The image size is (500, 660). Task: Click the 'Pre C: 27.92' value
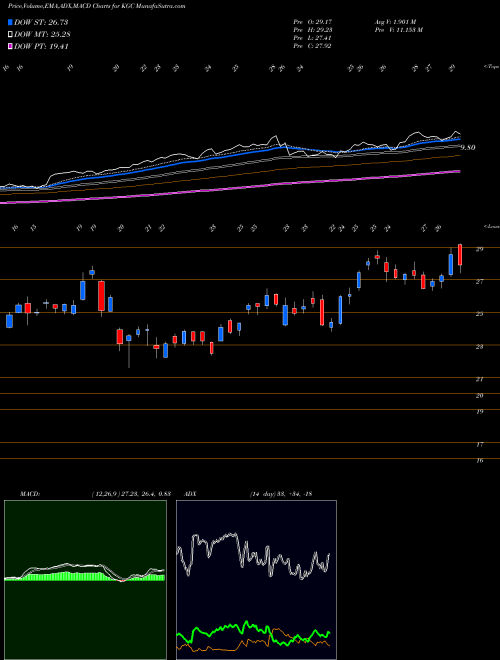tap(313, 46)
